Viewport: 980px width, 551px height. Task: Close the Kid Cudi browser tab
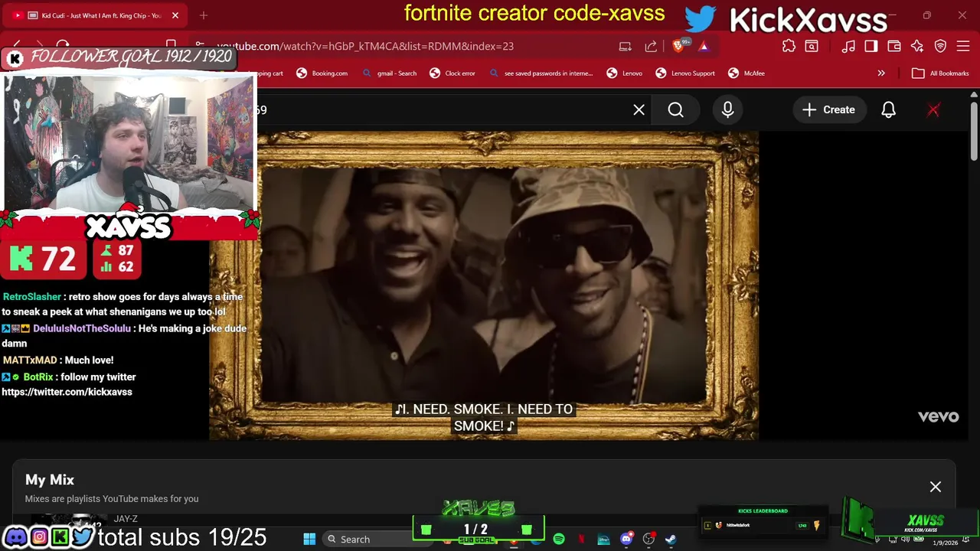pyautogui.click(x=175, y=15)
